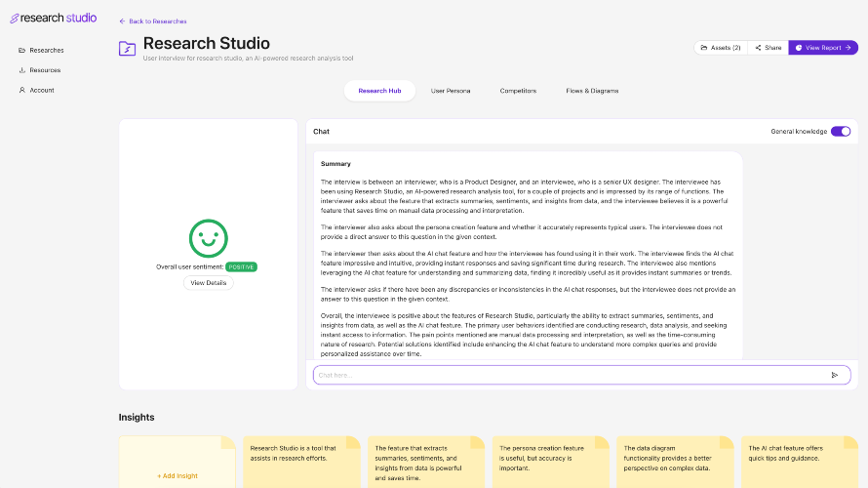This screenshot has width=868, height=488.
Task: Click View Details under user sentiment
Action: tap(208, 283)
